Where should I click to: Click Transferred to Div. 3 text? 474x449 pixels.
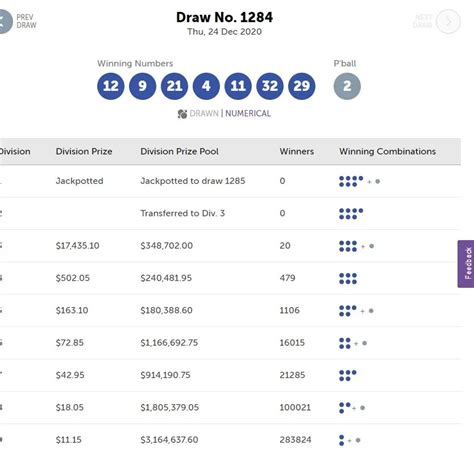183,213
